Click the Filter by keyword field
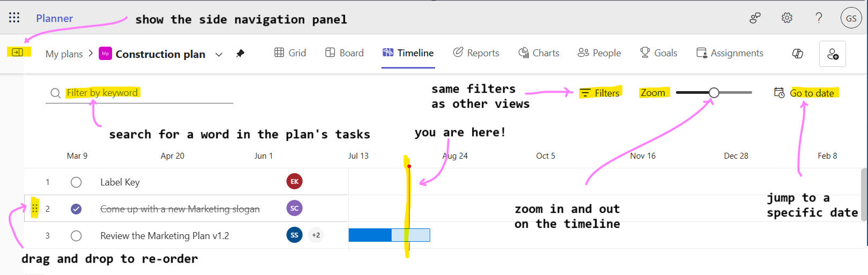Viewport: 868px width, 275px height. coord(139,93)
